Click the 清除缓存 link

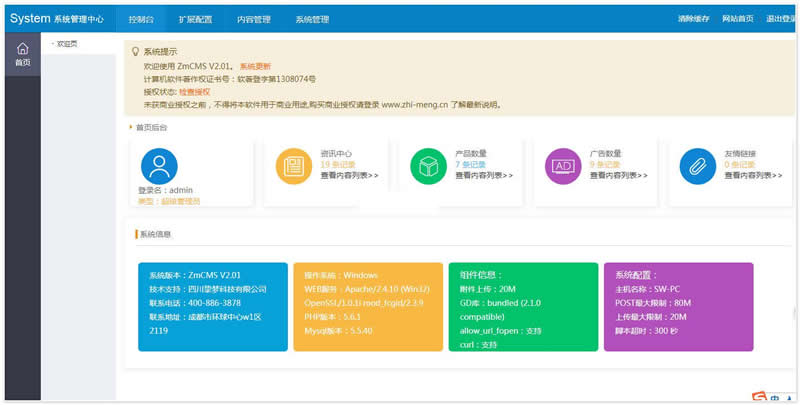(x=693, y=18)
